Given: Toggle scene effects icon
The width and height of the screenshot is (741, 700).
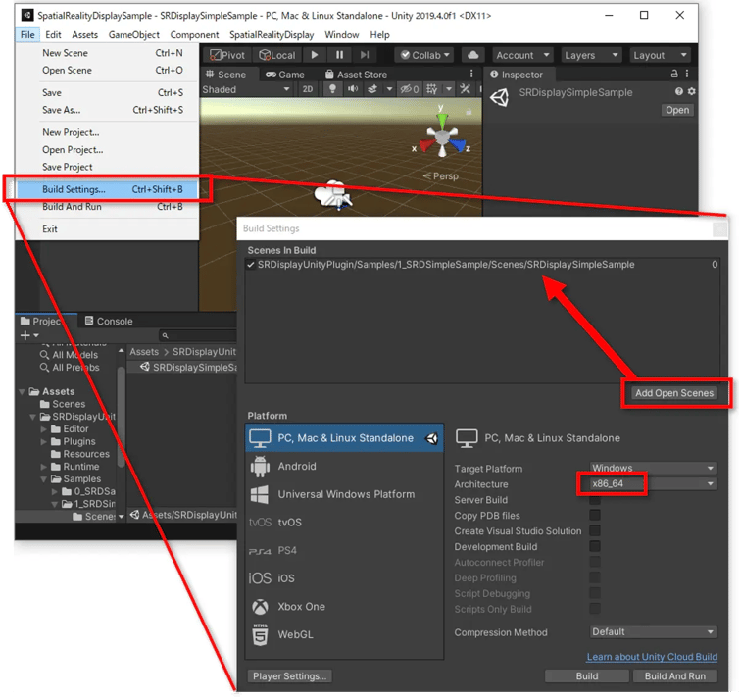Looking at the screenshot, I should 372,89.
